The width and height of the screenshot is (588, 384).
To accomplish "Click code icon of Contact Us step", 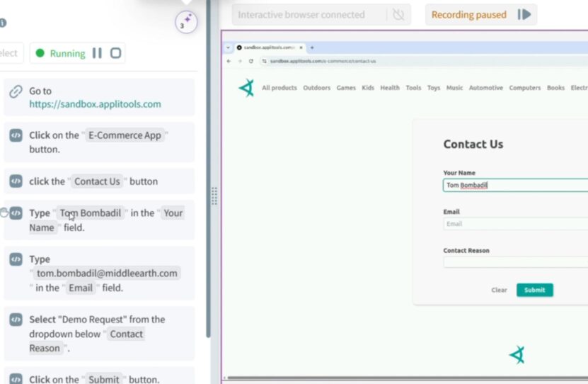I will click(16, 181).
